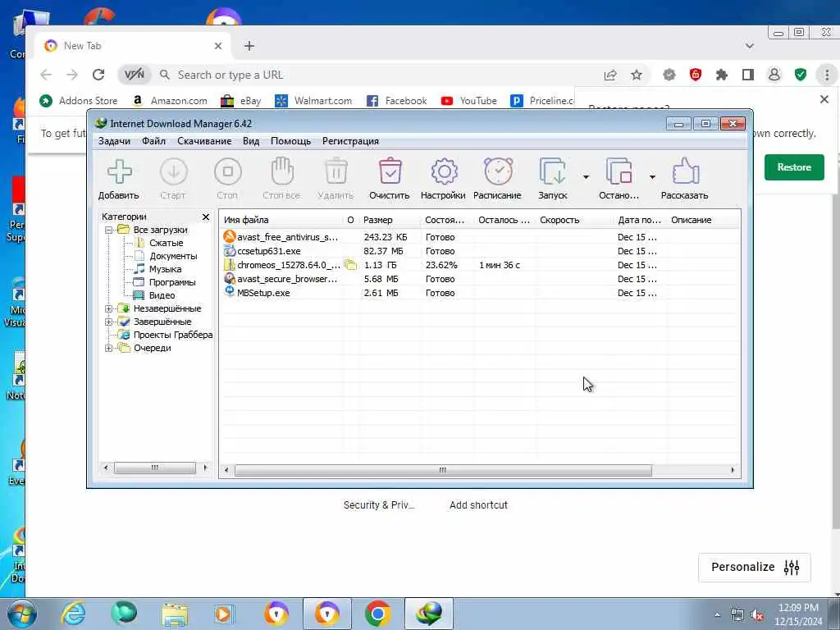
Task: Open a new browser tab with plus
Action: coord(249,46)
